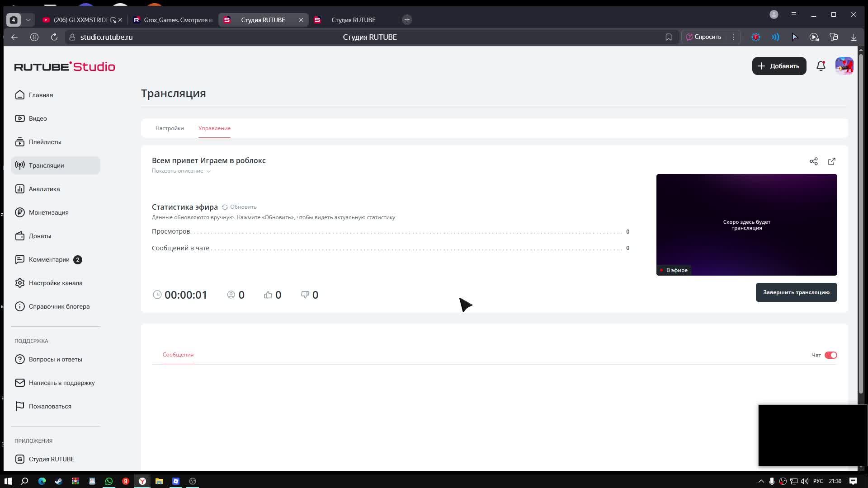868x488 pixels.
Task: Open the Windows Start menu
Action: [8, 481]
